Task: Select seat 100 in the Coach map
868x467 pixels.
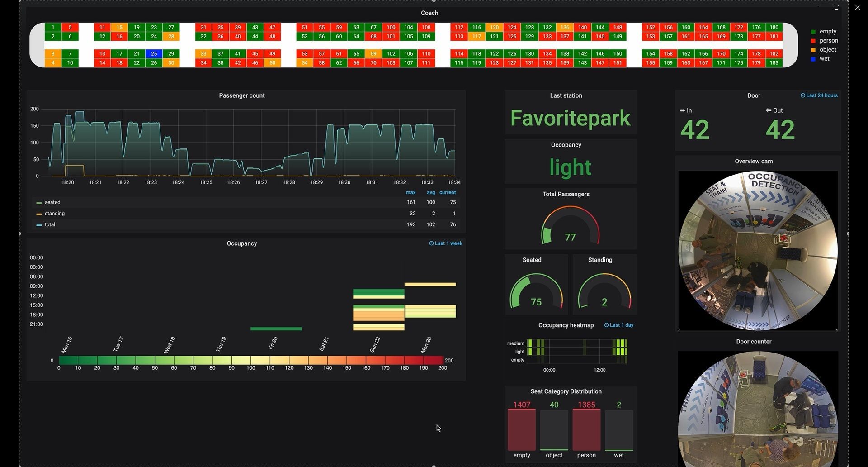Action: pyautogui.click(x=391, y=27)
